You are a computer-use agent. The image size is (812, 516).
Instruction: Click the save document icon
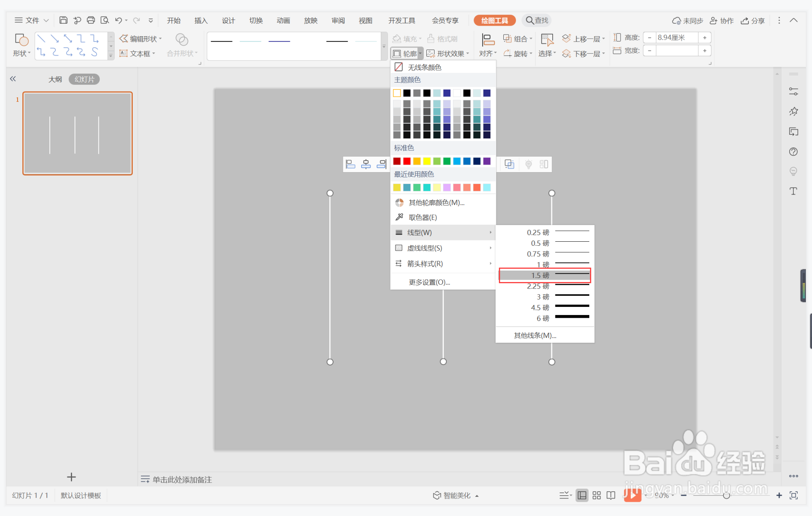[x=63, y=20]
